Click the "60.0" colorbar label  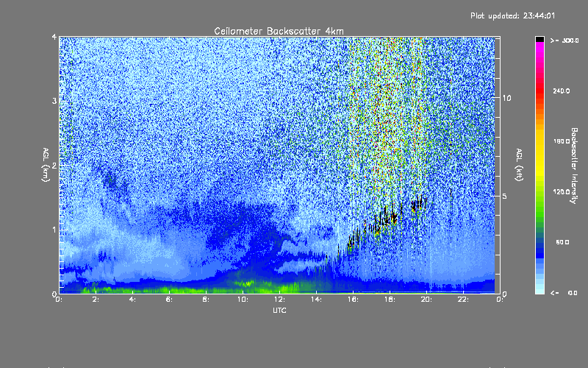pyautogui.click(x=562, y=242)
